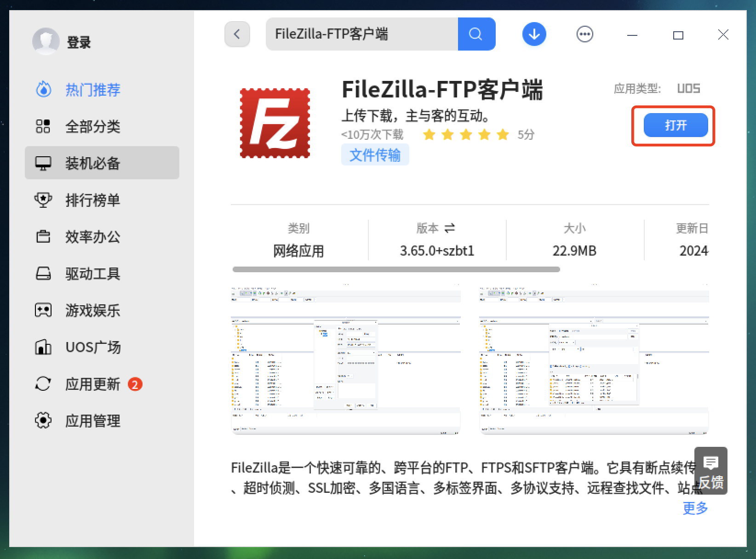Image resolution: width=756 pixels, height=559 pixels.
Task: Click the 打开 open button
Action: [x=676, y=125]
